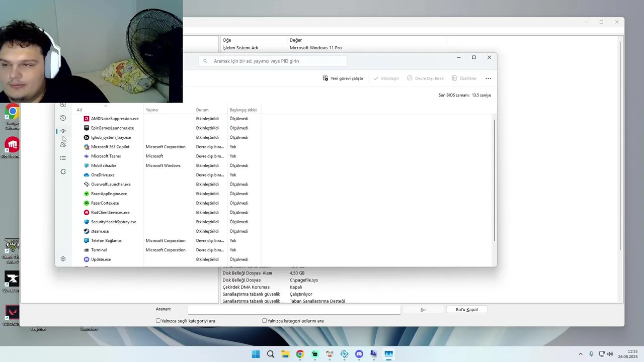This screenshot has height=362, width=644.
Task: Click Çekirdek DMA Koruması row
Action: pyautogui.click(x=421, y=287)
